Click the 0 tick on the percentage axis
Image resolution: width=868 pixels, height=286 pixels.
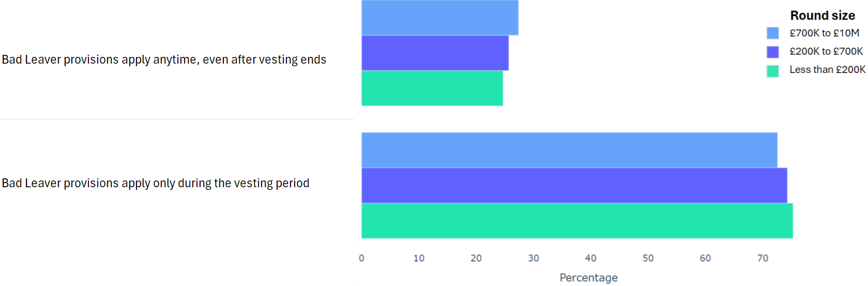361,258
